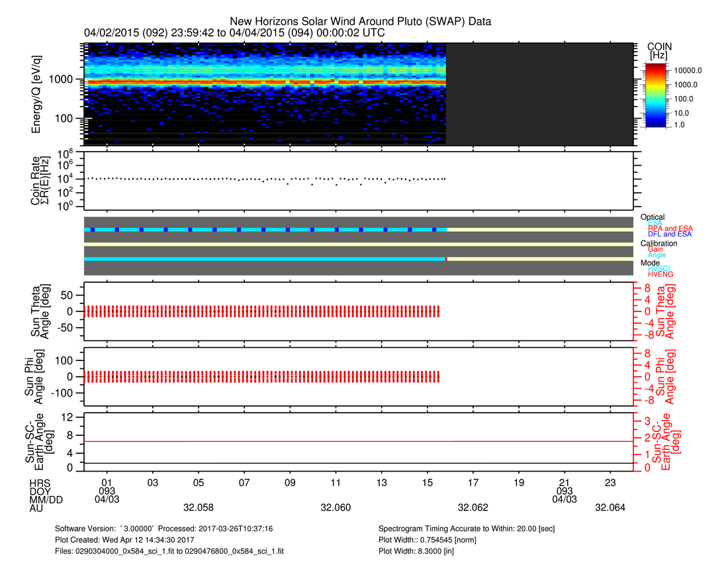Click the plot title mentioning SWAP Data
The height and width of the screenshot is (563, 728).
pyautogui.click(x=360, y=22)
